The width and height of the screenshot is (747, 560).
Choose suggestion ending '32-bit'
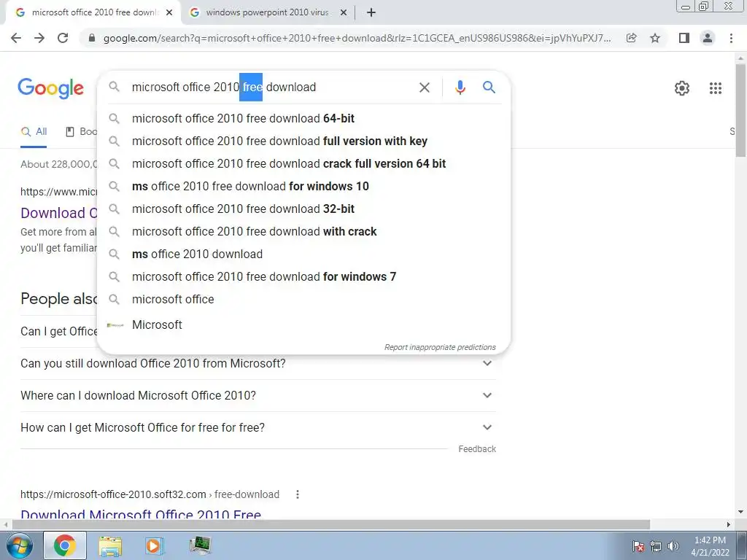tap(304, 209)
